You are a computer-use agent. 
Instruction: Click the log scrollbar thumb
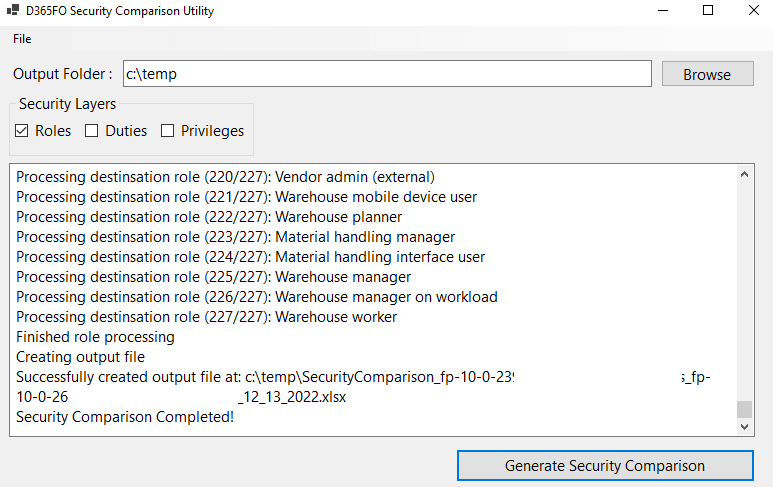click(743, 409)
